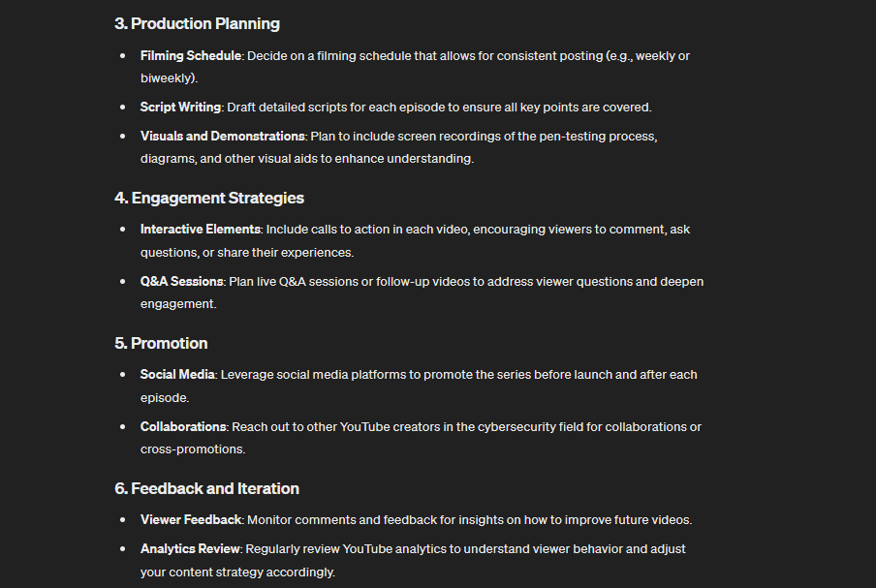The width and height of the screenshot is (876, 588).
Task: Click 'cross-promotions' text under Collaborations
Action: click(x=192, y=449)
